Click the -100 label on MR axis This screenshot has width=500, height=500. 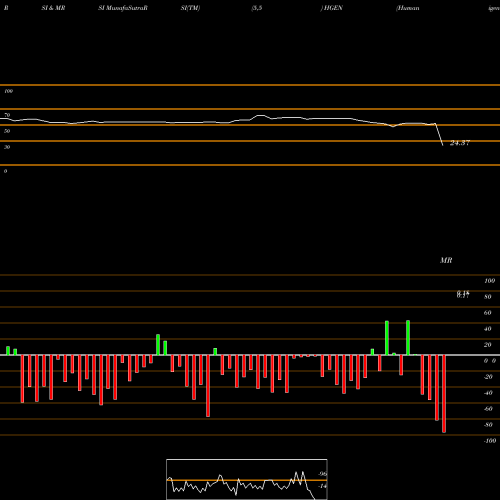490,441
